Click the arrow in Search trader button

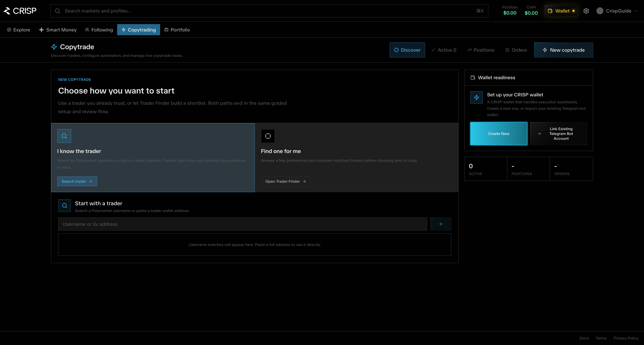click(x=91, y=181)
